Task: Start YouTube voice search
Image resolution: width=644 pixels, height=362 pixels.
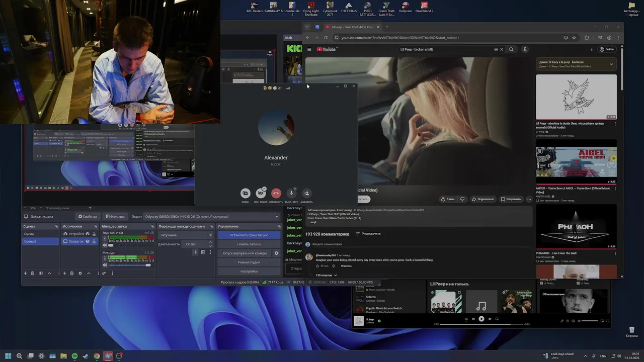Action: tap(525, 49)
